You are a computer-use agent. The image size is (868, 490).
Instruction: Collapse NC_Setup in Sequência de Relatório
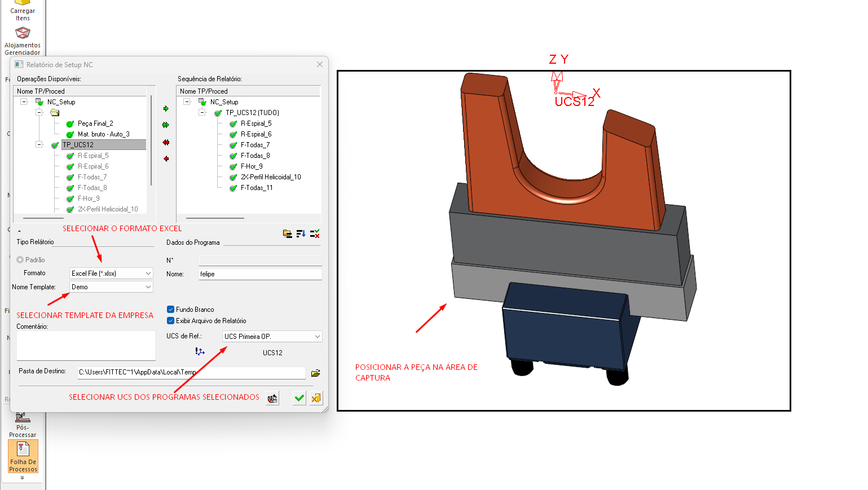pyautogui.click(x=187, y=101)
